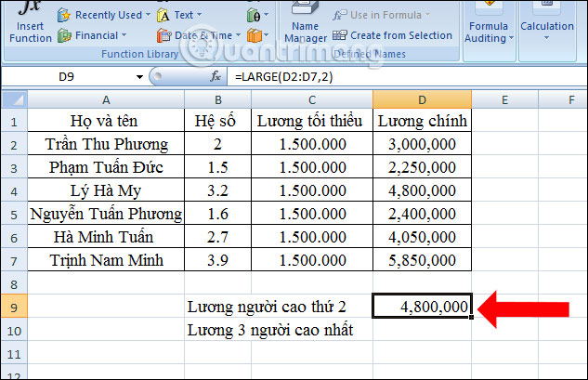Select row 4 header
This screenshot has height=380, width=588.
[14, 190]
